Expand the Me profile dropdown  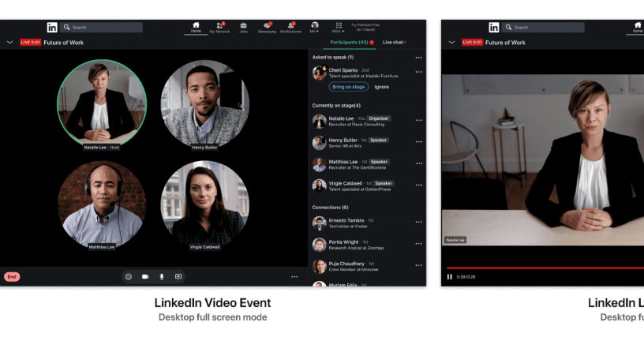pyautogui.click(x=315, y=28)
